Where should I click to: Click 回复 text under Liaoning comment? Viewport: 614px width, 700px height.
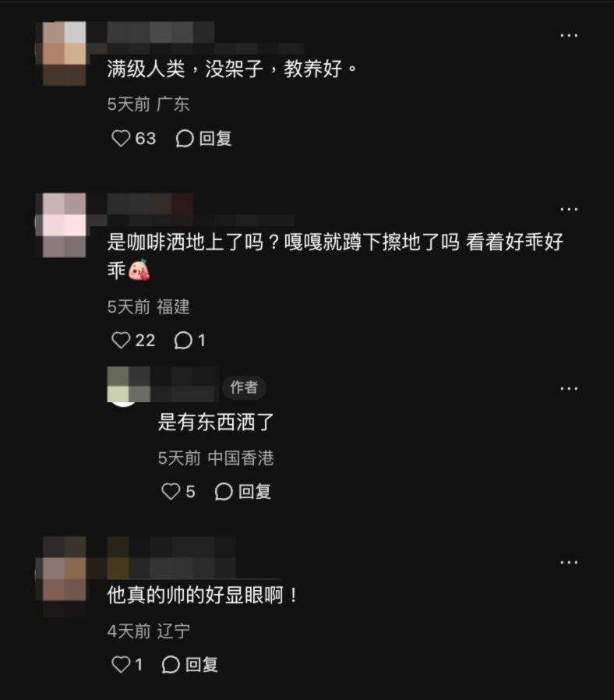pos(201,664)
